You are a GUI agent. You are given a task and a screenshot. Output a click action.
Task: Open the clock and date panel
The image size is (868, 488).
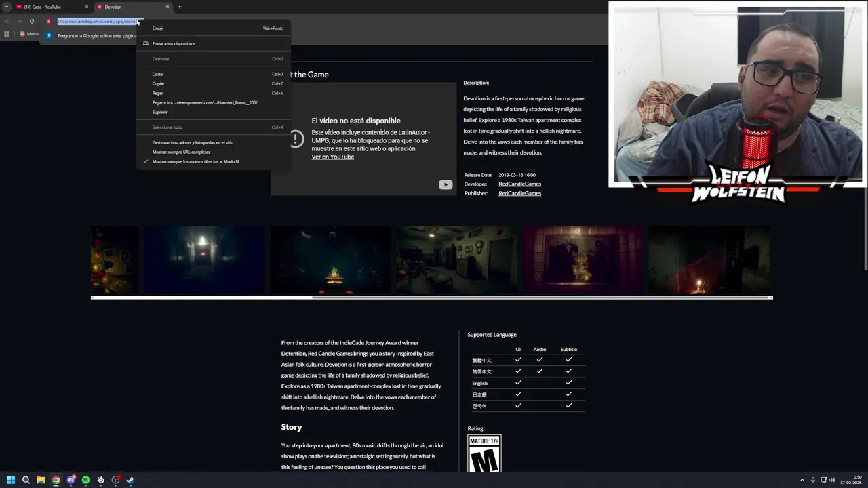[x=850, y=480]
